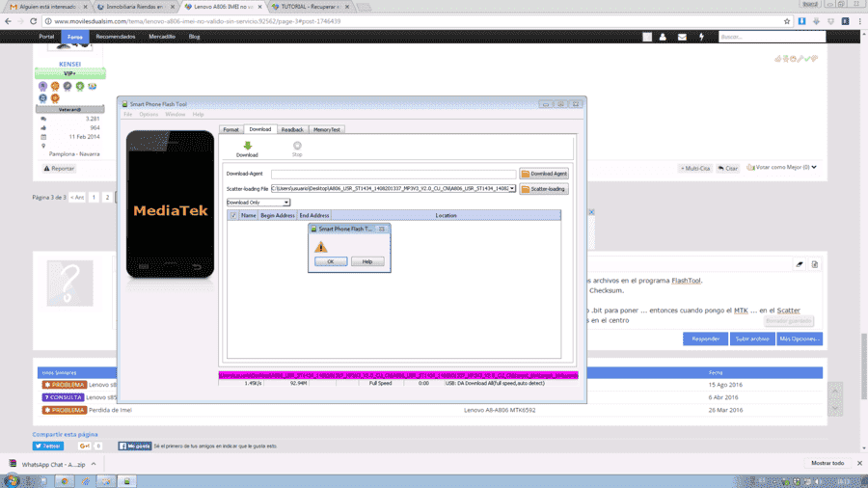This screenshot has width=868, height=488.
Task: Bookmark this page with star icon
Action: tap(787, 21)
